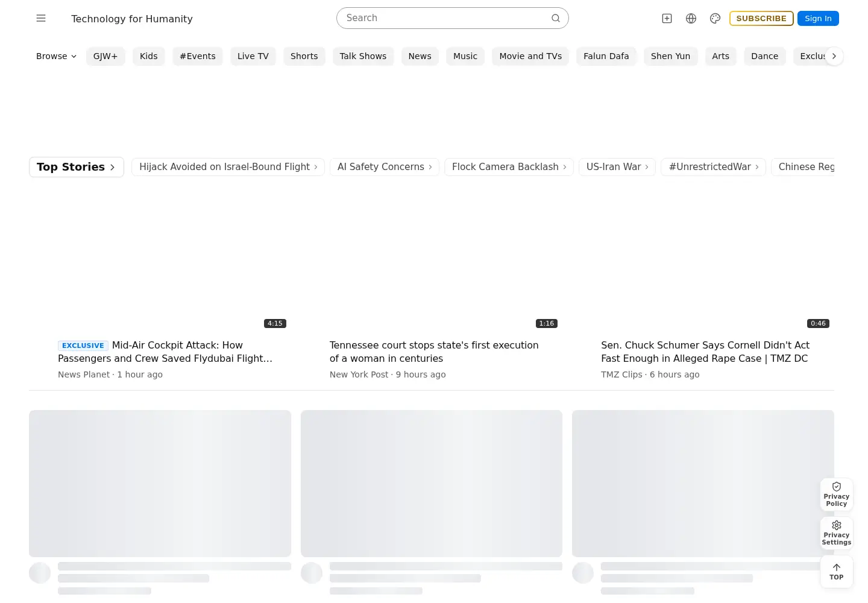This screenshot has height=603, width=868.
Task: Click the search magnifier icon
Action: click(x=556, y=18)
